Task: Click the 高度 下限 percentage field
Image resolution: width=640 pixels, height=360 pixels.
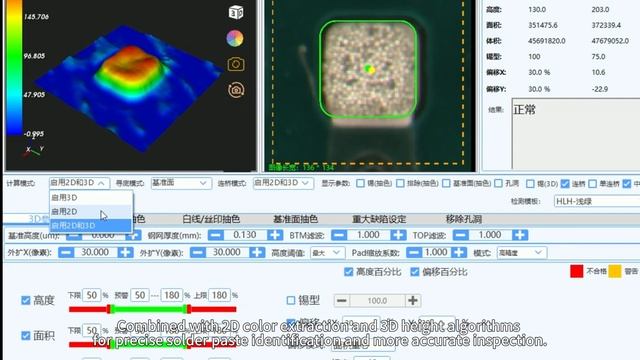Action: 91,295
